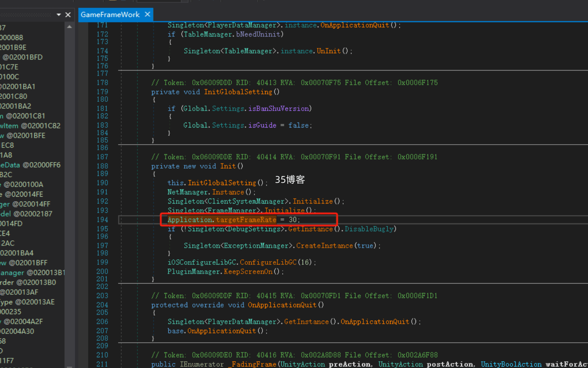Close the left tree panel

click(68, 15)
